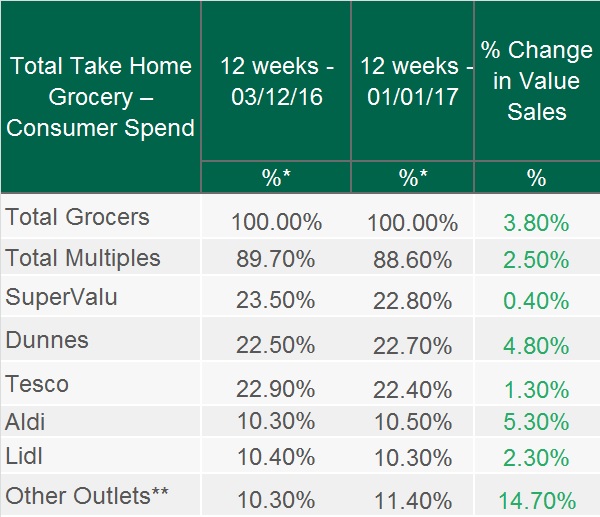Click the "Total Multiples" row label
This screenshot has height=517, width=600.
(x=84, y=257)
